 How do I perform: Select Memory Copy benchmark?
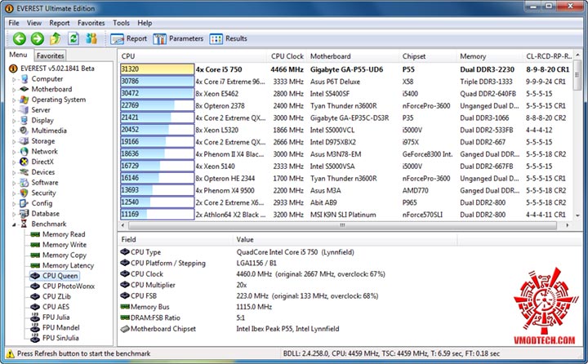[x=65, y=255]
